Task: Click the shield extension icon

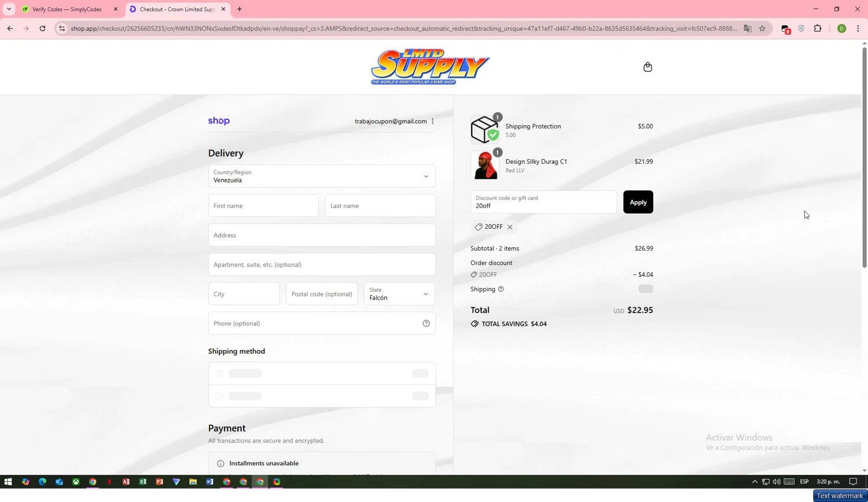Action: click(x=801, y=28)
